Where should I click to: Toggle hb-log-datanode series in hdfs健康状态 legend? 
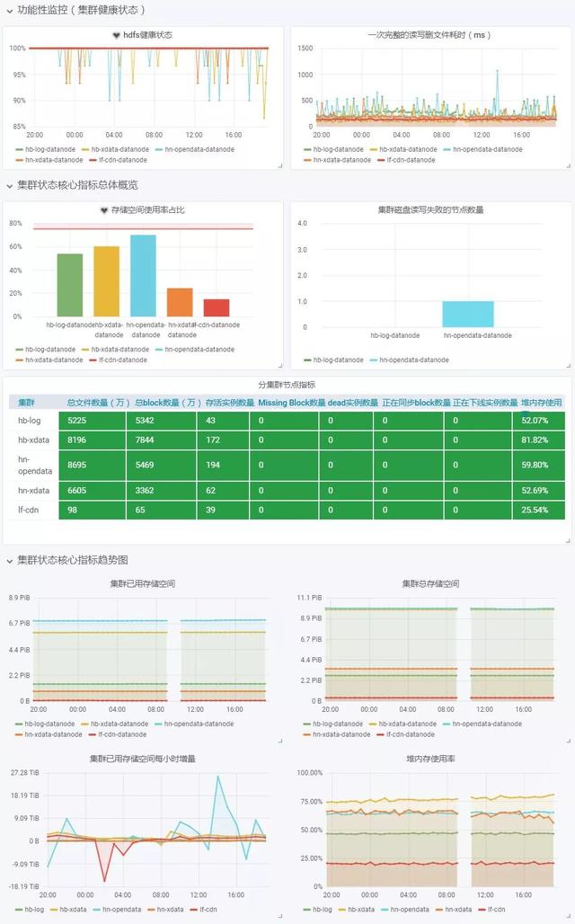50,150
